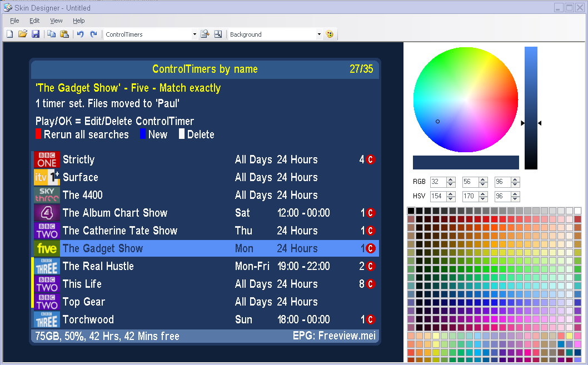
Task: Select the Strictly timer row
Action: point(205,159)
